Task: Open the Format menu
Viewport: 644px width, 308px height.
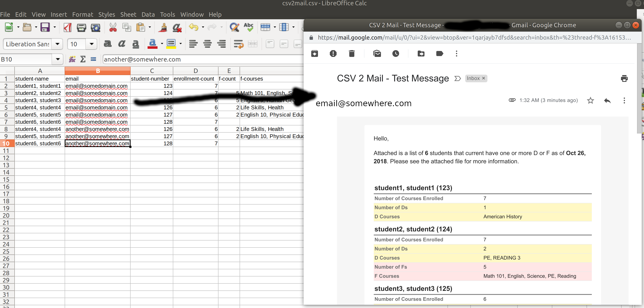Action: (x=82, y=15)
